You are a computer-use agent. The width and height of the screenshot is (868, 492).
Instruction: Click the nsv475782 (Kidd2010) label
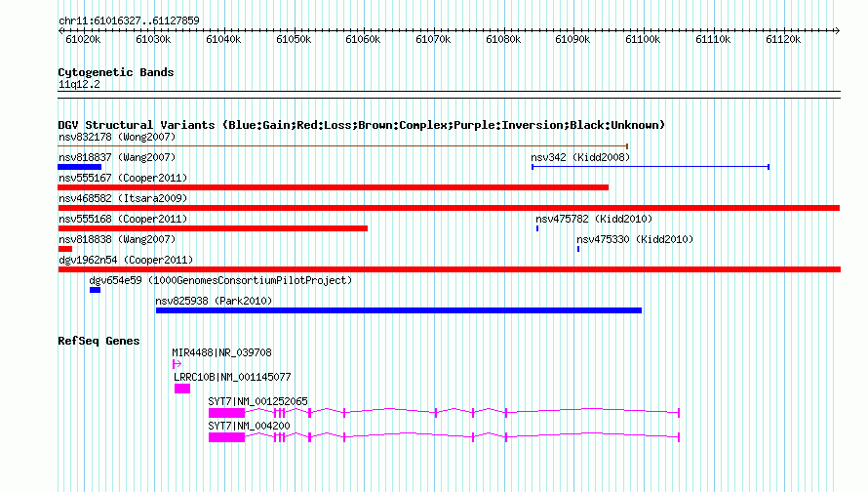coord(594,219)
